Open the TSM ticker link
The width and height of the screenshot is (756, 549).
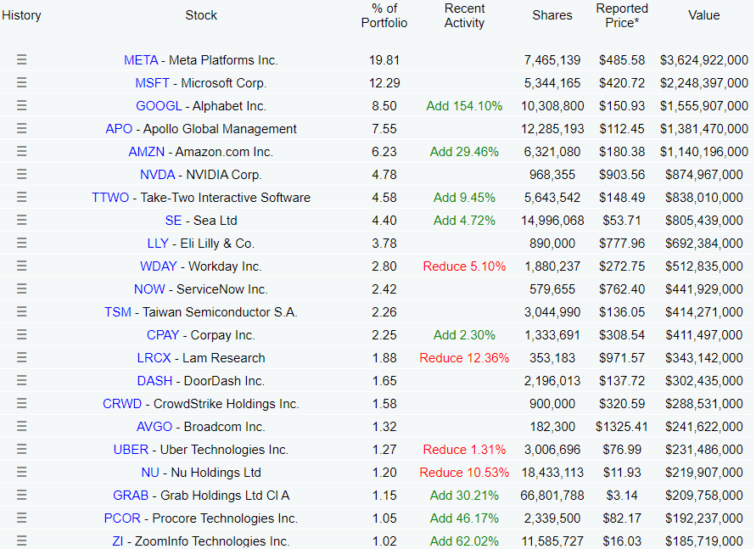tap(118, 312)
